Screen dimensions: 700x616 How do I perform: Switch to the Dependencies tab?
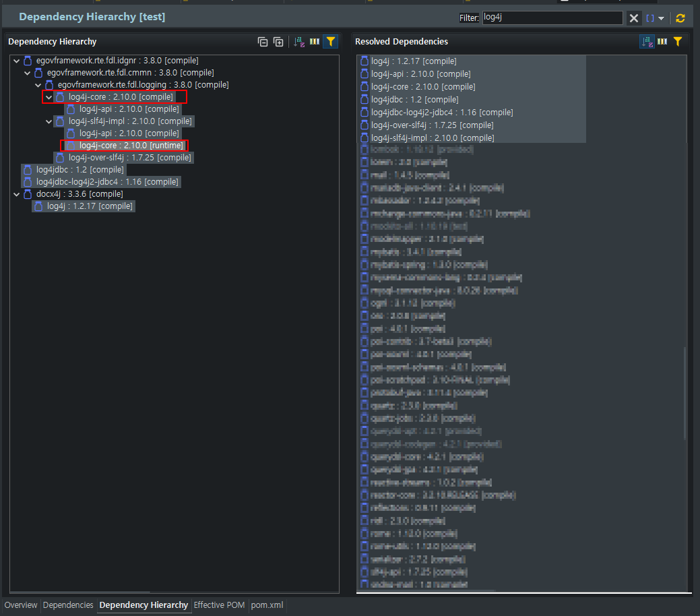pos(68,605)
